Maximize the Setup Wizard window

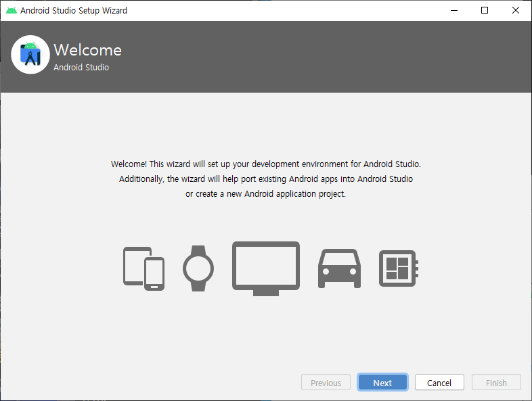485,11
